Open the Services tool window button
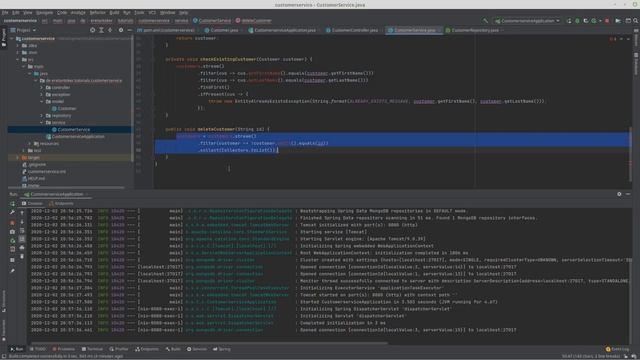 (197, 349)
